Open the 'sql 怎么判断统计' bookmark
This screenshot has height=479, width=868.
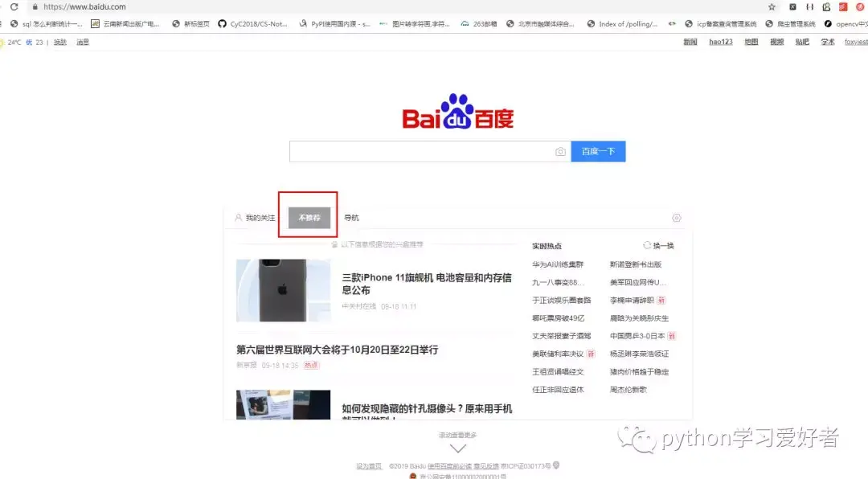[x=46, y=24]
